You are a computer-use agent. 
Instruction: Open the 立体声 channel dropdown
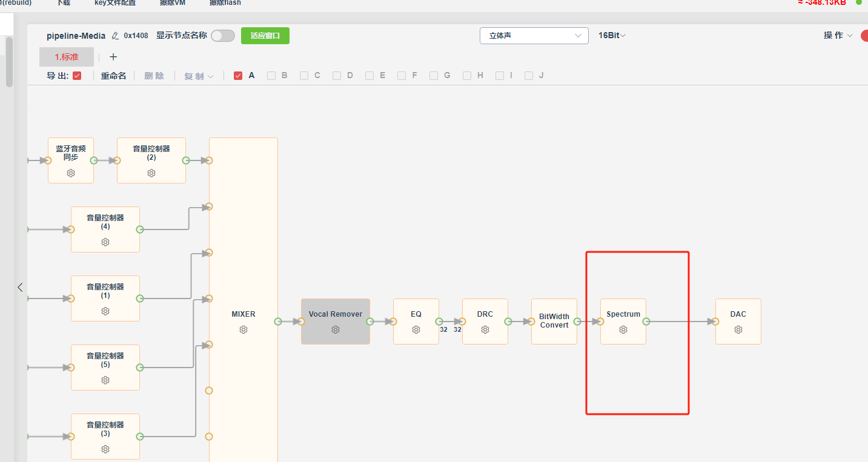(x=534, y=36)
